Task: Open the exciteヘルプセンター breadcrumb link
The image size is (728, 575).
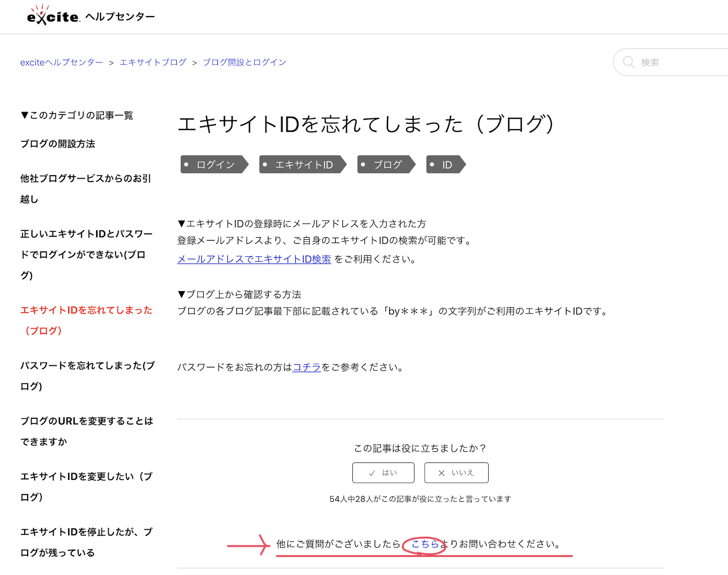Action: pos(62,62)
